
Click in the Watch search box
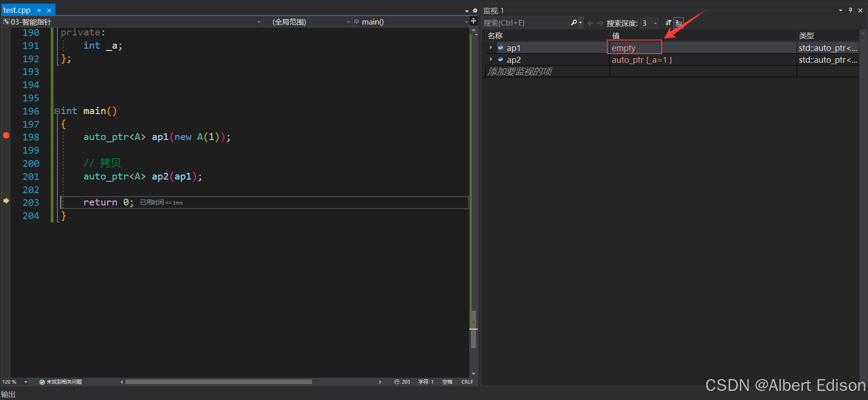526,23
